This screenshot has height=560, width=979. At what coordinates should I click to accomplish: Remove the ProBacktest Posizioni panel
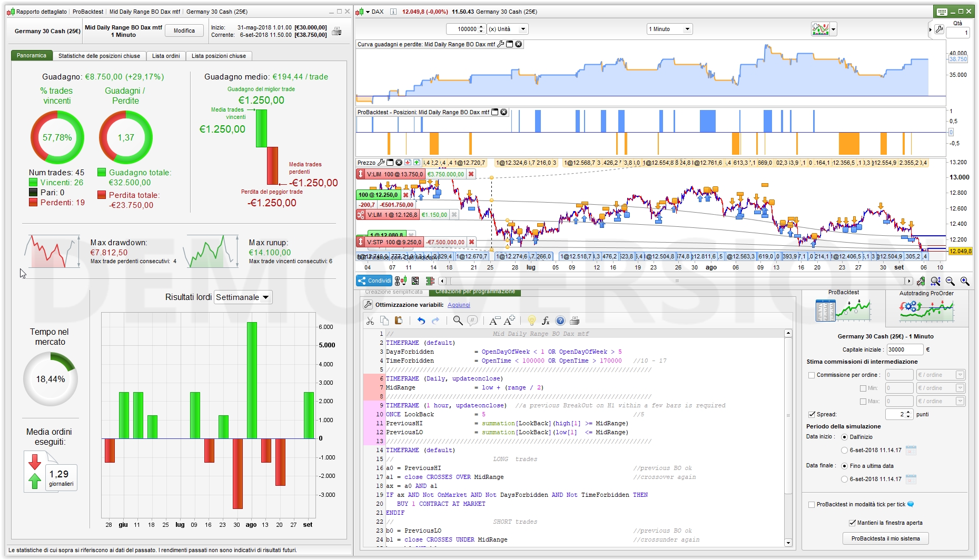tap(503, 112)
